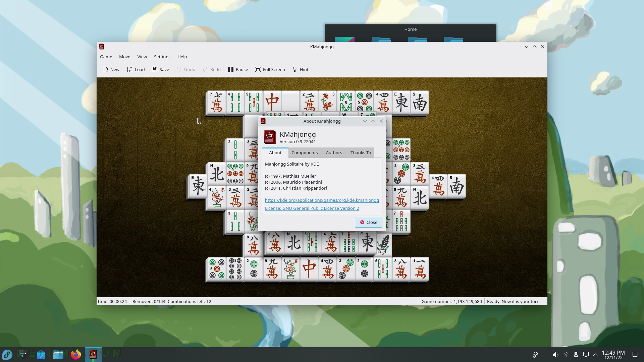Start a new game with the New toolbar button

[x=111, y=69]
